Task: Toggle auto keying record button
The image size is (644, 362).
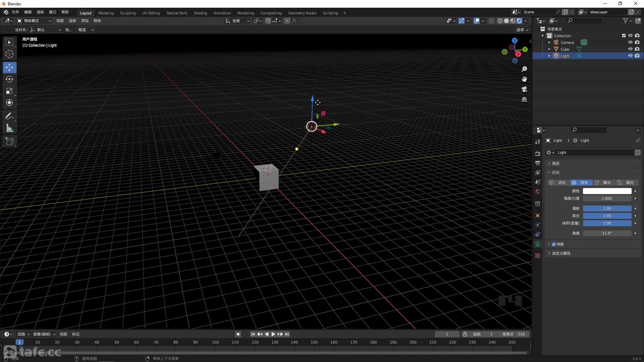Action: [x=238, y=334]
